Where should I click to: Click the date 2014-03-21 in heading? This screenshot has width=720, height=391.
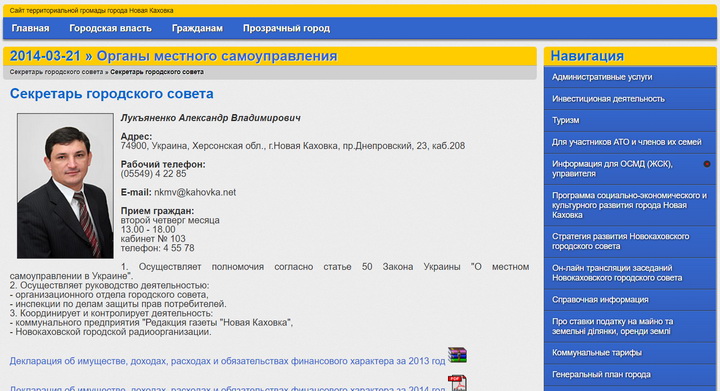point(45,56)
